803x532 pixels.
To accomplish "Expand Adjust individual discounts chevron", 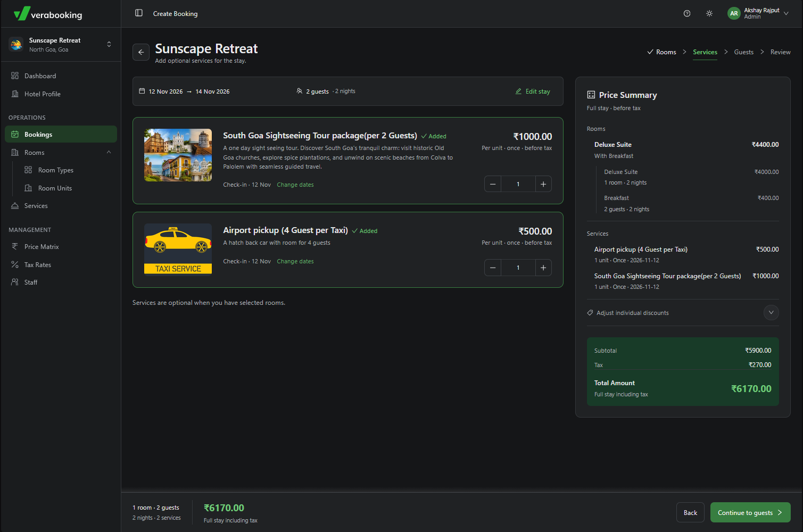I will coord(771,312).
